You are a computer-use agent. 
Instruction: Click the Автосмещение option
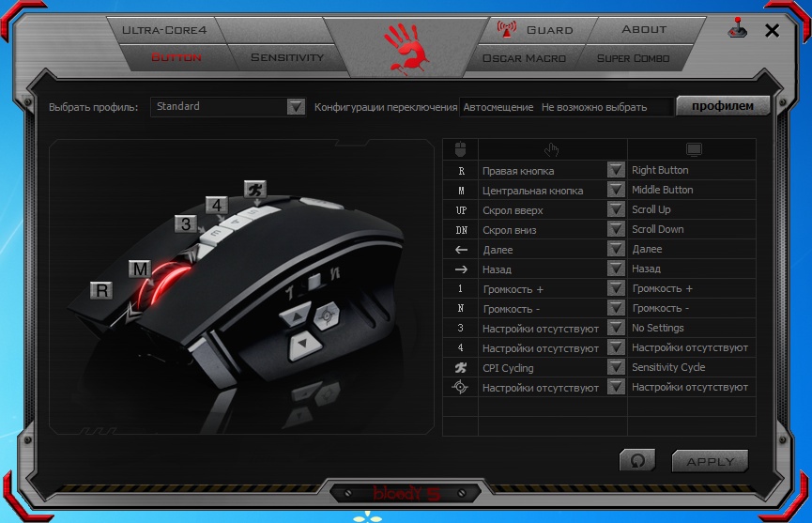pos(498,107)
